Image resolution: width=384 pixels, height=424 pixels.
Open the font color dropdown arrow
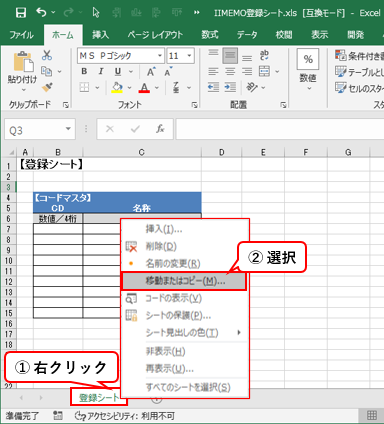(x=157, y=88)
